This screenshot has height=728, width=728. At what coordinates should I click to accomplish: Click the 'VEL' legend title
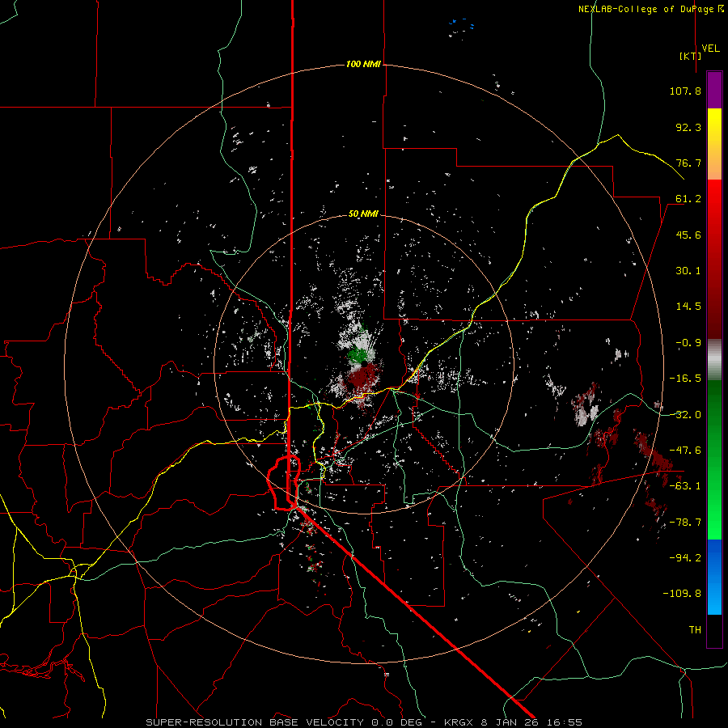710,49
